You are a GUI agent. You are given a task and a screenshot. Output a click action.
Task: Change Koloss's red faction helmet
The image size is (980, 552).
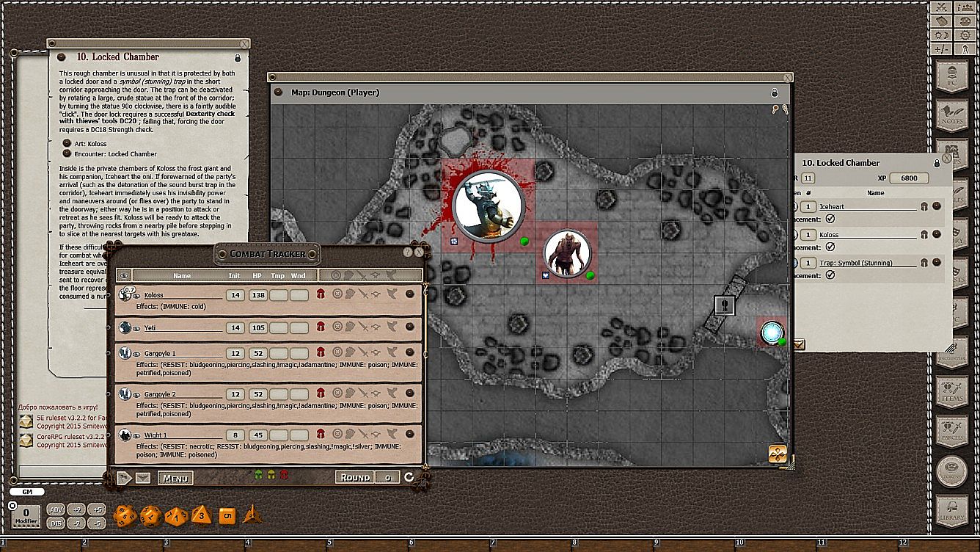pyautogui.click(x=321, y=294)
